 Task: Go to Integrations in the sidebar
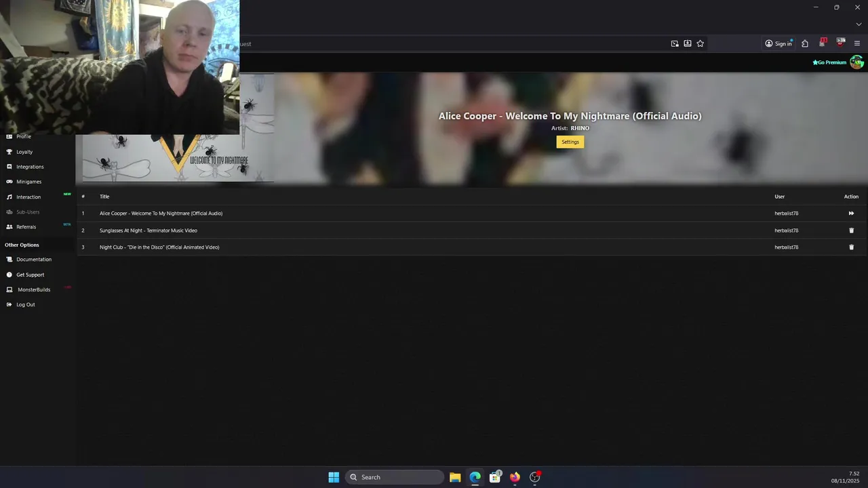click(30, 167)
